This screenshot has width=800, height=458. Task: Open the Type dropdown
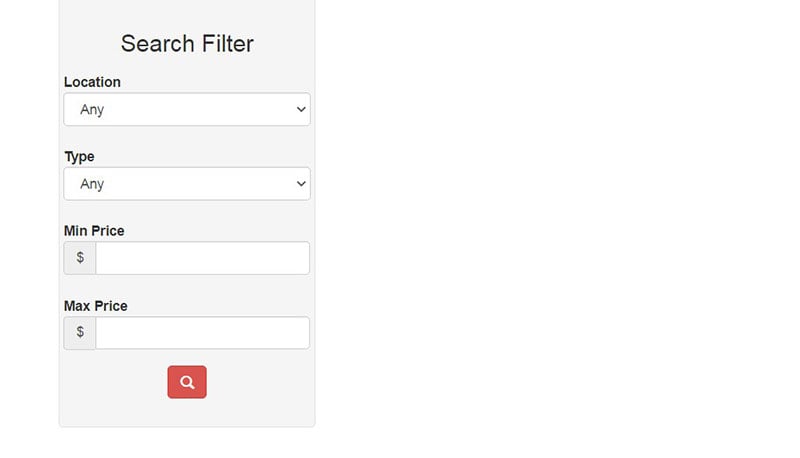coord(187,184)
